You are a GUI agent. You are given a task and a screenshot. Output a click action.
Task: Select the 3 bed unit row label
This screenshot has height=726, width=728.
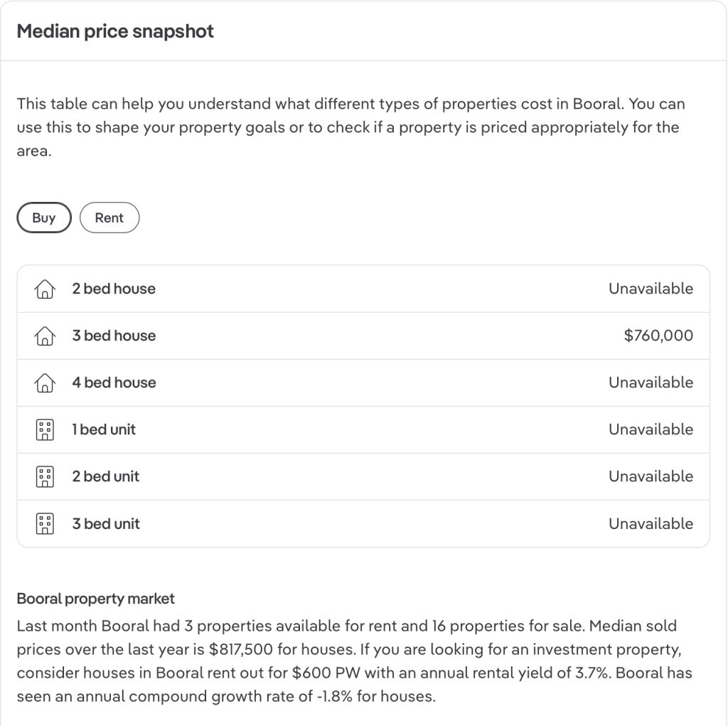point(106,523)
